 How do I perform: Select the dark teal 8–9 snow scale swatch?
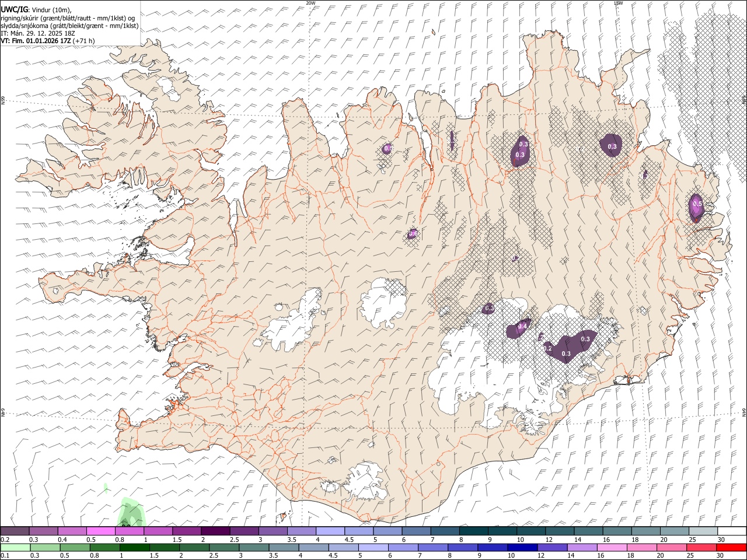tap(474, 531)
